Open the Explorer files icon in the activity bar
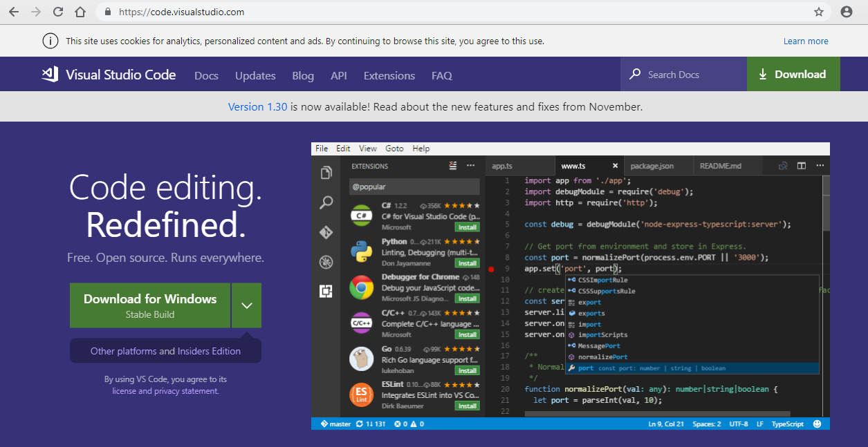This screenshot has width=868, height=447. [326, 173]
